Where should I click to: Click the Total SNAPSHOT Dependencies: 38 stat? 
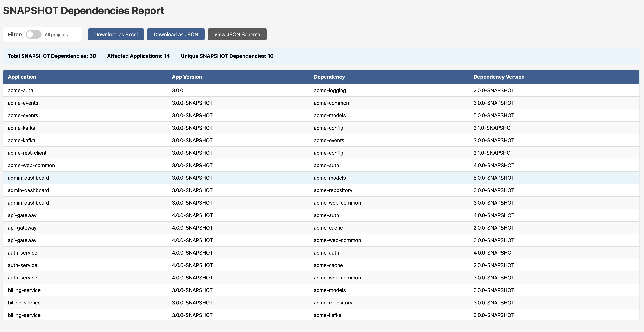(x=52, y=56)
